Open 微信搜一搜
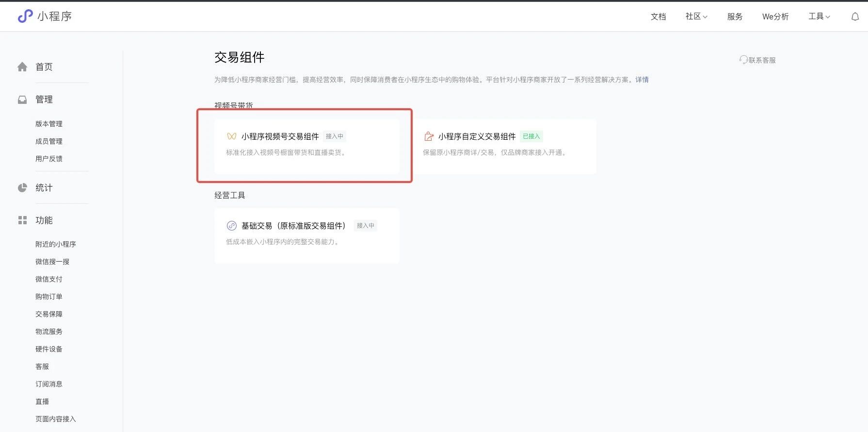This screenshot has width=868, height=432. (x=52, y=262)
